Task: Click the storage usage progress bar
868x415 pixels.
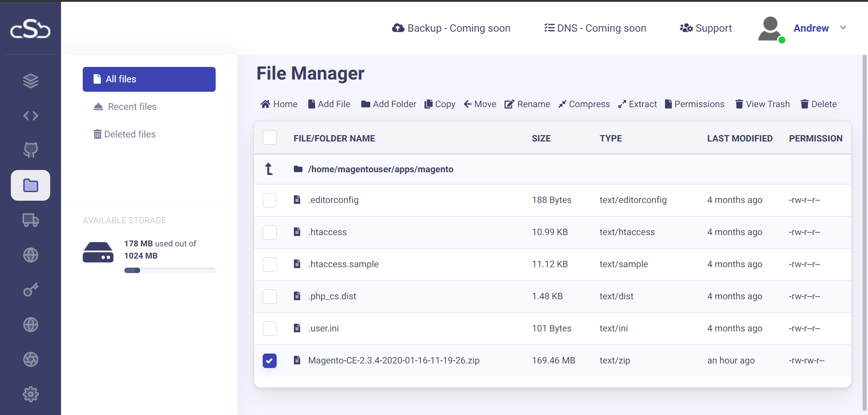Action: [170, 270]
